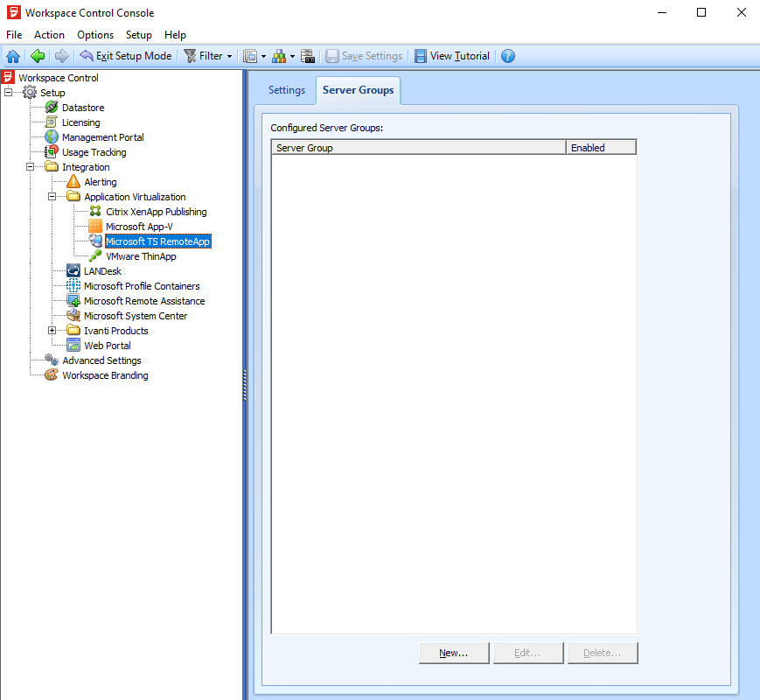The image size is (760, 700).
Task: Click the Licensing icon
Action: (52, 122)
